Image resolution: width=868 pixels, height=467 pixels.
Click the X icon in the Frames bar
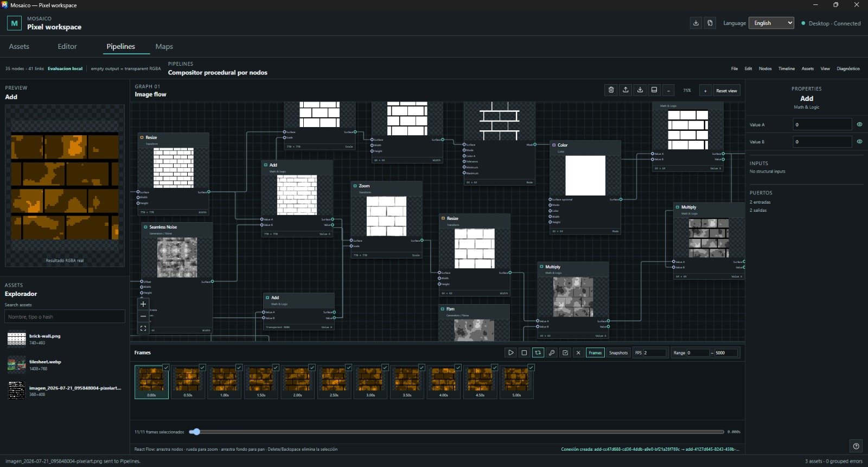tap(578, 352)
